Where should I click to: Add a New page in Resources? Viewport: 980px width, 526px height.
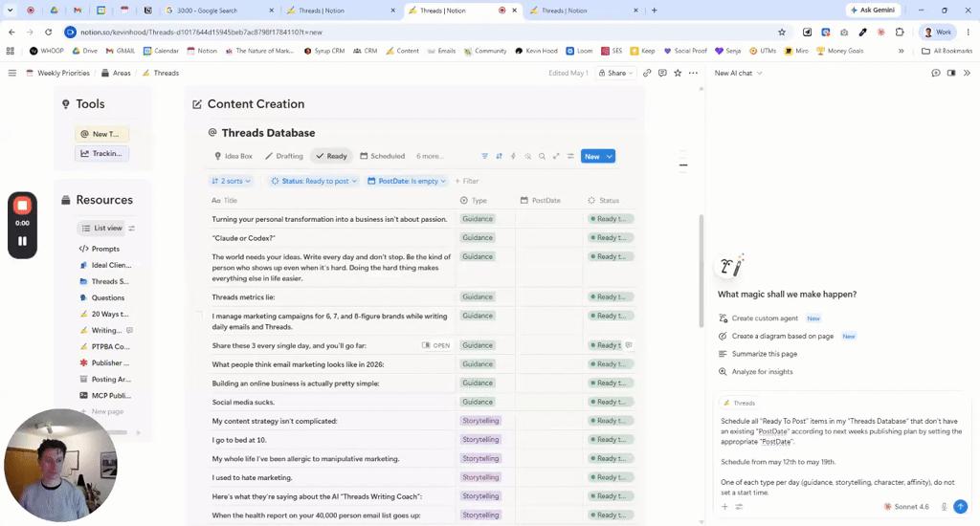(103, 411)
